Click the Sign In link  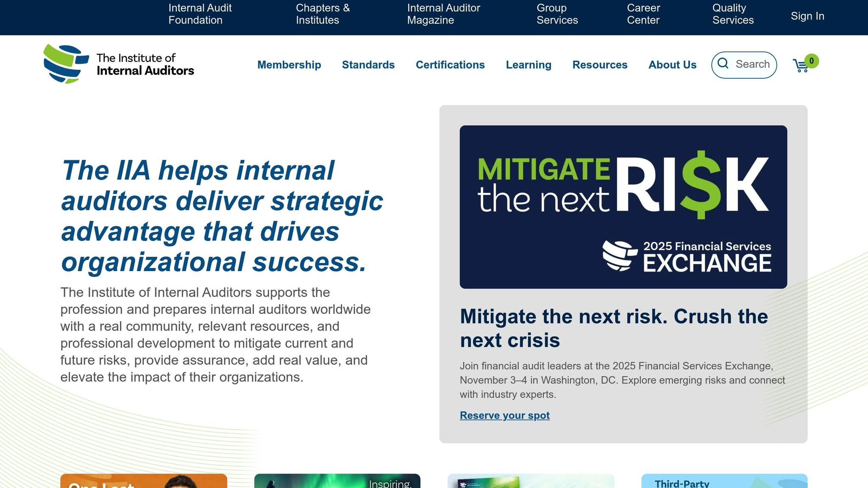[807, 16]
